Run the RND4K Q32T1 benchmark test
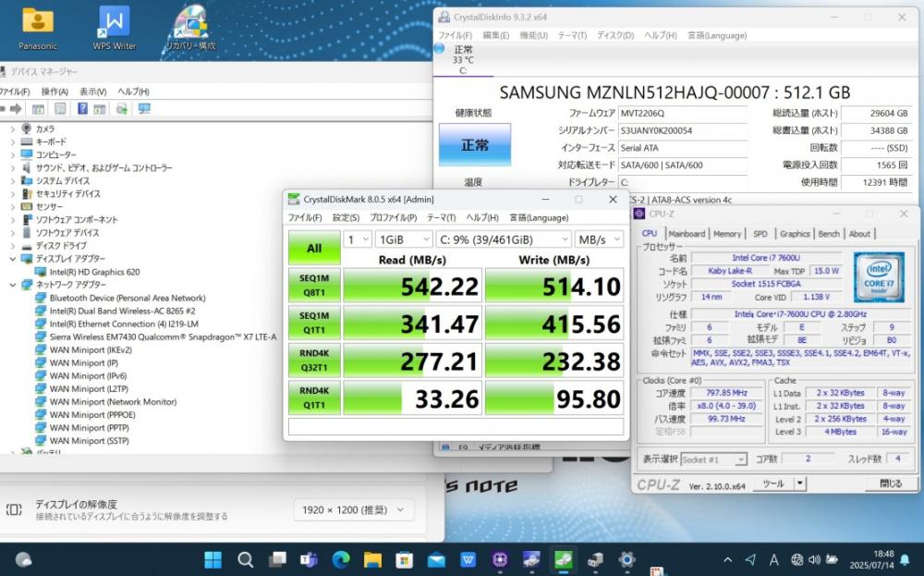This screenshot has height=576, width=924. coord(314,361)
